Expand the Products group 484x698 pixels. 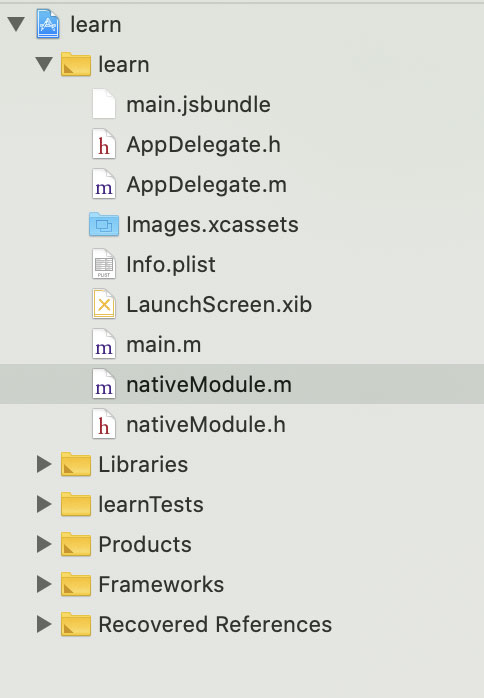click(44, 544)
